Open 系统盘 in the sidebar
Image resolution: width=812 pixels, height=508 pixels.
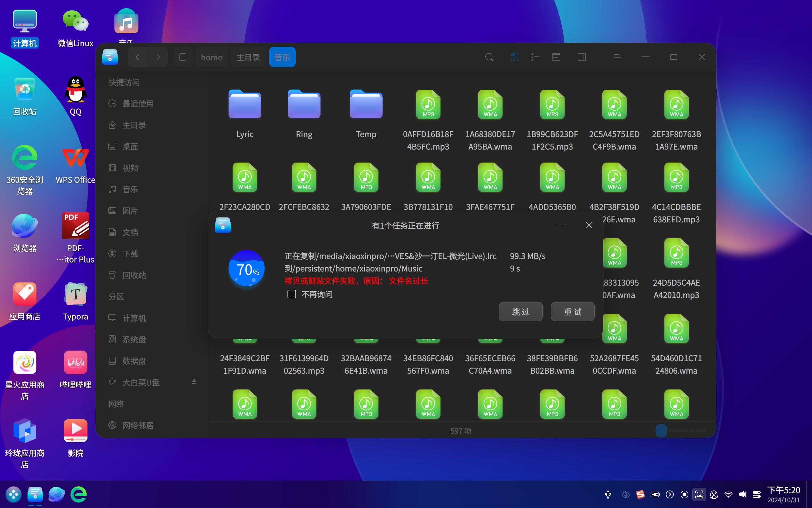click(151, 339)
